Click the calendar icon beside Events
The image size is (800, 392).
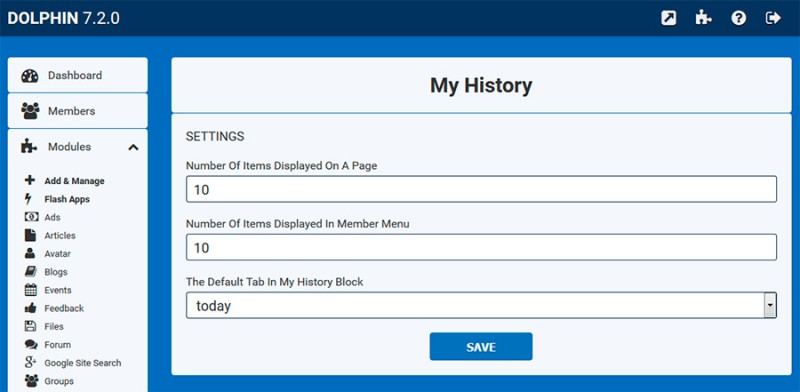31,290
